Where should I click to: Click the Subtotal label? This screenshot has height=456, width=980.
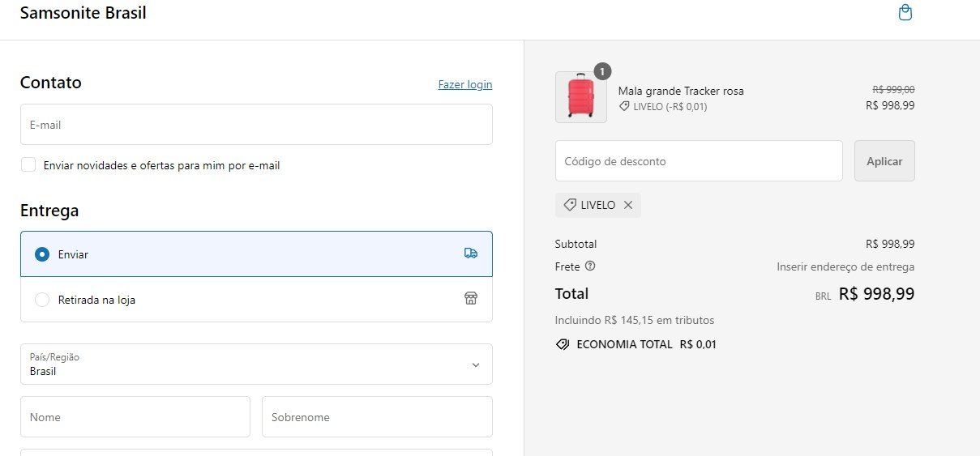(x=576, y=244)
